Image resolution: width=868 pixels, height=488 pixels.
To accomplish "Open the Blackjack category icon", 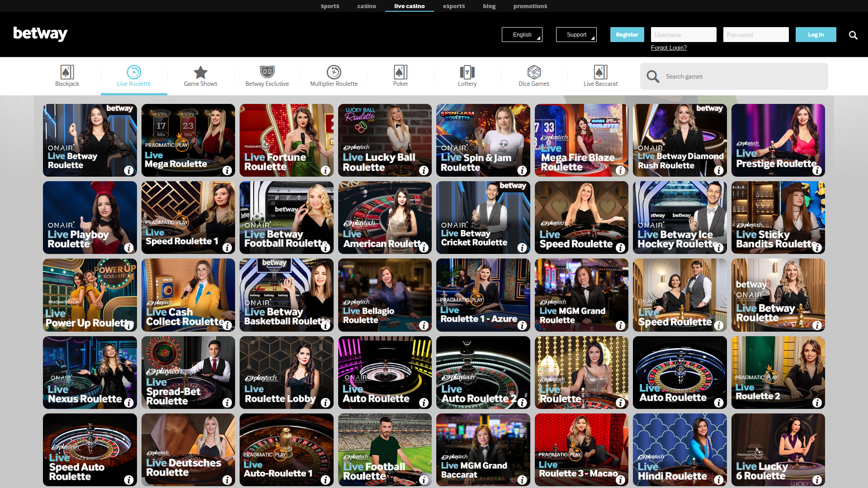I will 67,72.
